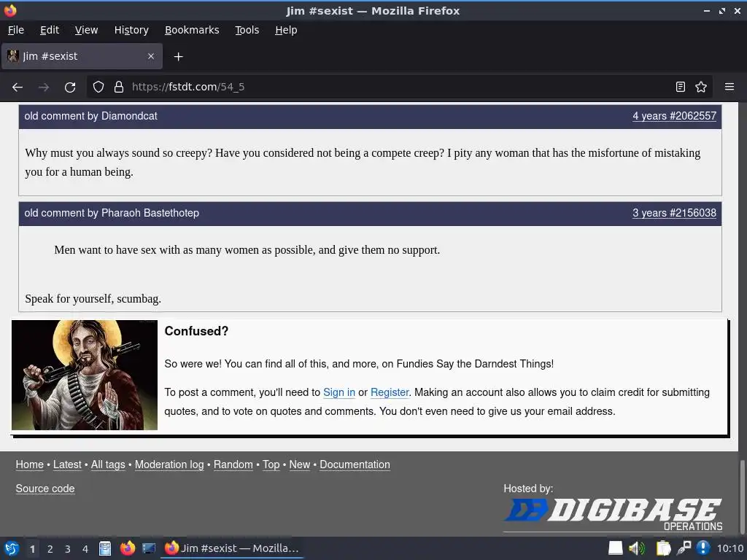The image size is (747, 560).
Task: View site security via the padlock icon
Action: pyautogui.click(x=119, y=87)
